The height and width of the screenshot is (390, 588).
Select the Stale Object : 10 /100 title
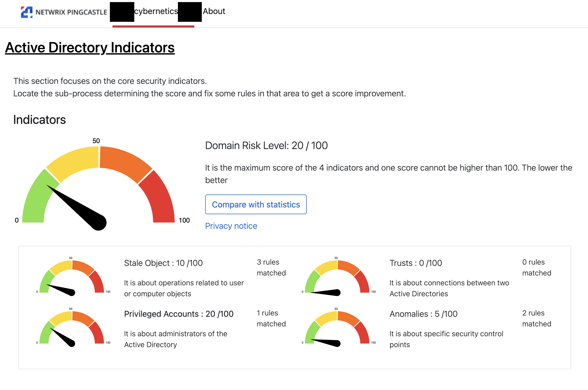tap(163, 263)
